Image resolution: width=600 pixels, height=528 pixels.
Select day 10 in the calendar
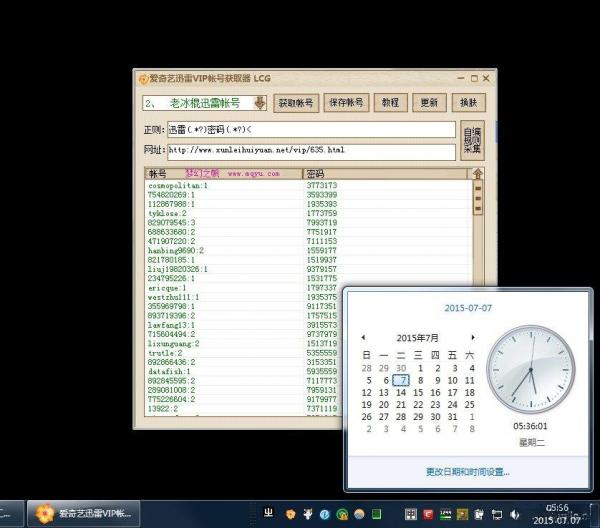point(453,380)
